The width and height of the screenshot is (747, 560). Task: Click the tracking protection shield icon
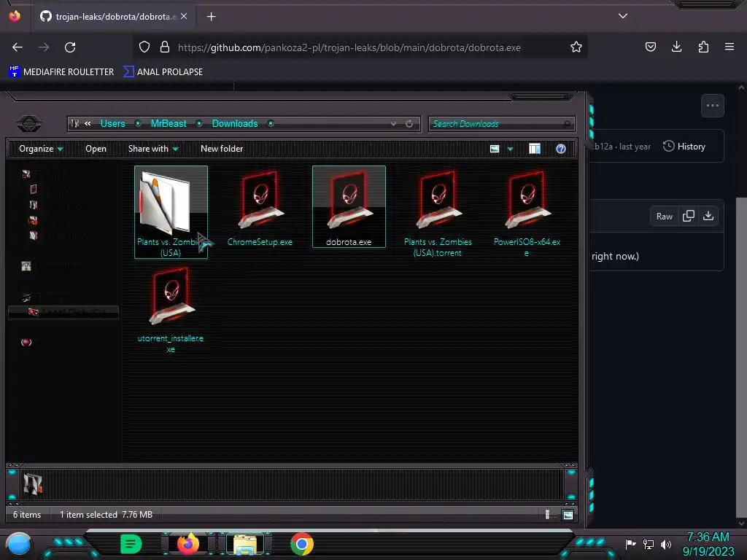click(x=144, y=47)
